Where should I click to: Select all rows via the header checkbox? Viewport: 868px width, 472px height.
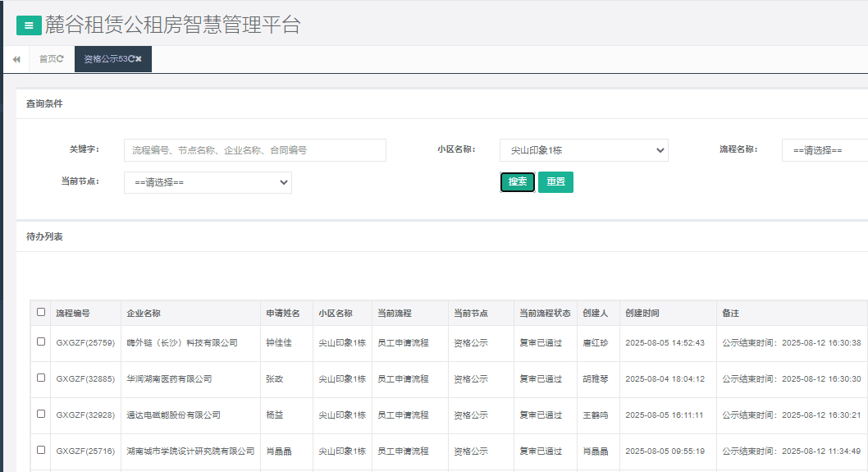pyautogui.click(x=41, y=312)
